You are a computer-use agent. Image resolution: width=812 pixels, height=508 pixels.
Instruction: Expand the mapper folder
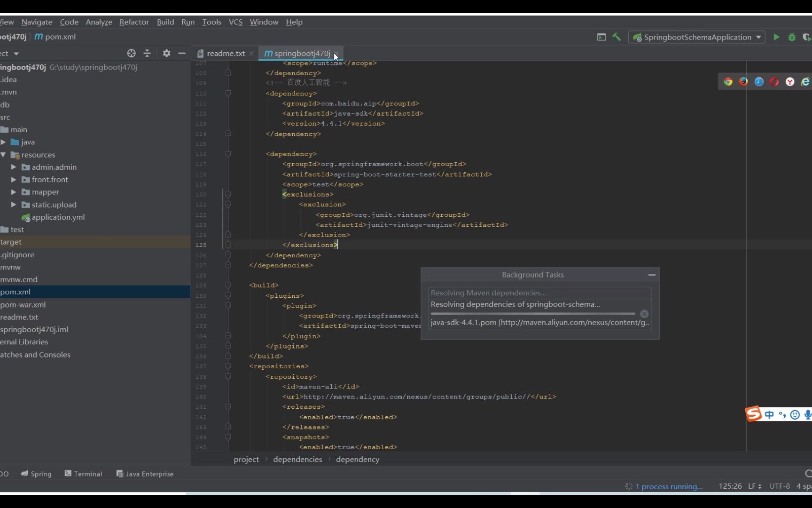point(14,192)
